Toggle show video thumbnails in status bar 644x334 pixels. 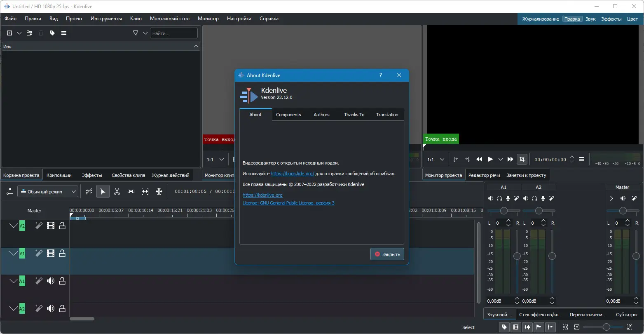click(x=515, y=327)
